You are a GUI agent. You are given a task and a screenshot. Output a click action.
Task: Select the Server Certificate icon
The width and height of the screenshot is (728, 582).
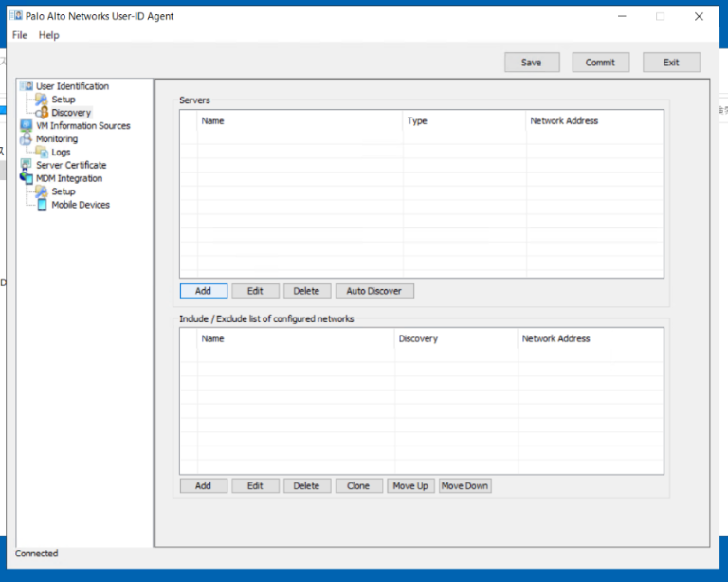[27, 165]
